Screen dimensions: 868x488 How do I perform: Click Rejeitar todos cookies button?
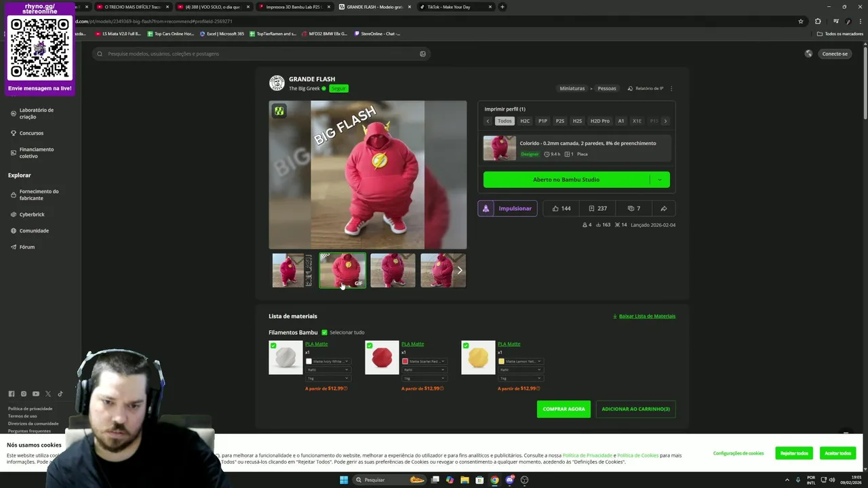pyautogui.click(x=794, y=453)
